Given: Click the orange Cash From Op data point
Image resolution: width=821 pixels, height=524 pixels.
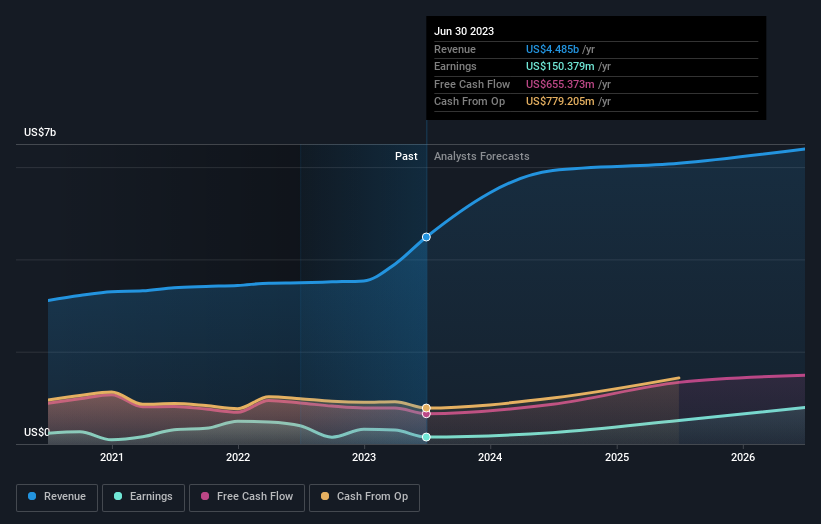Looking at the screenshot, I should point(426,408).
